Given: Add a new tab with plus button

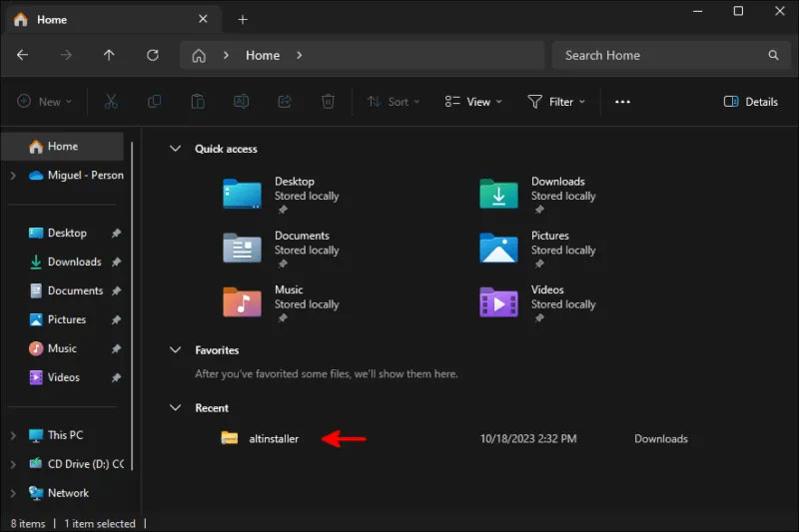Looking at the screenshot, I should point(243,19).
